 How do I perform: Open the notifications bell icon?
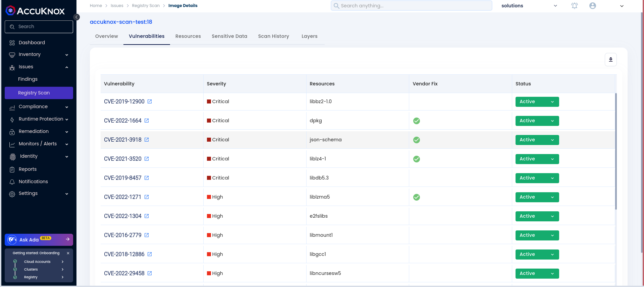(x=575, y=6)
